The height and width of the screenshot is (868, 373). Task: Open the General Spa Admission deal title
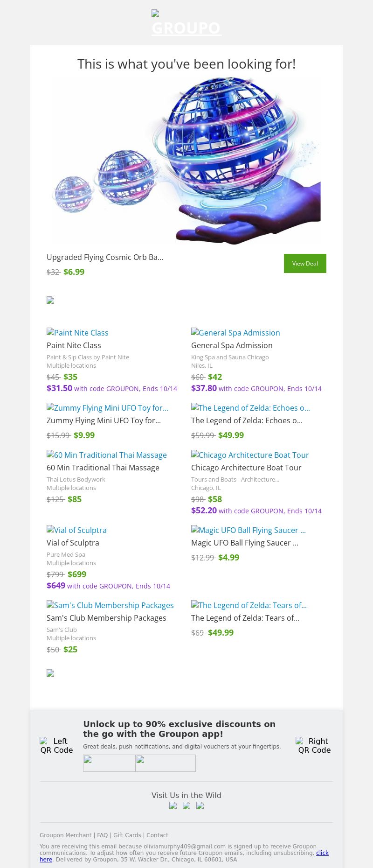[x=232, y=345]
